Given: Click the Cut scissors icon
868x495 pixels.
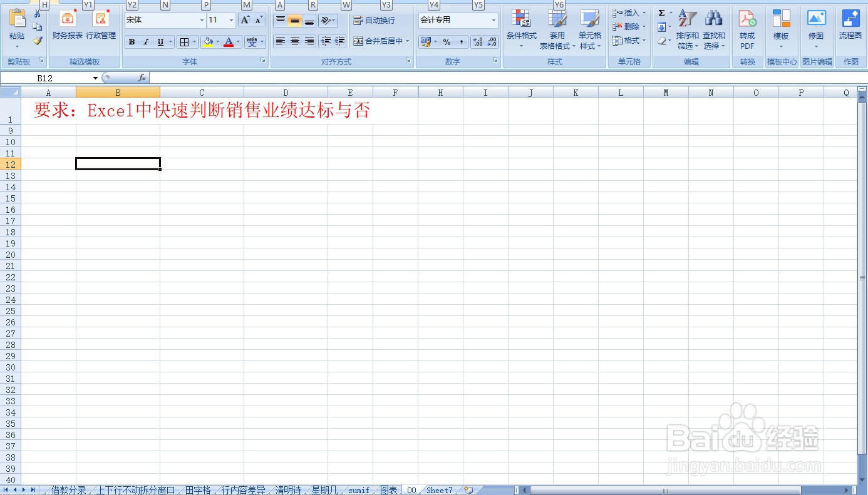Looking at the screenshot, I should (x=38, y=14).
